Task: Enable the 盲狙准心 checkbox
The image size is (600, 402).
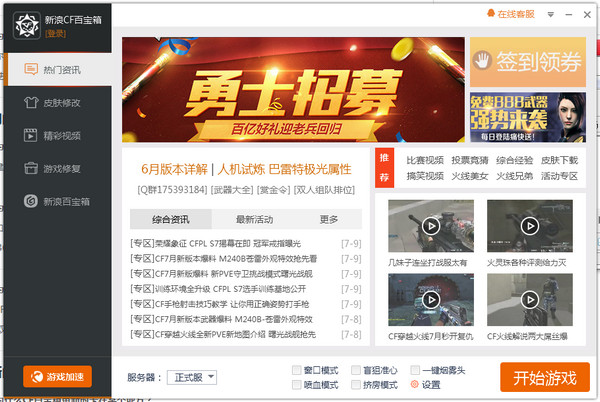Action: coord(356,370)
